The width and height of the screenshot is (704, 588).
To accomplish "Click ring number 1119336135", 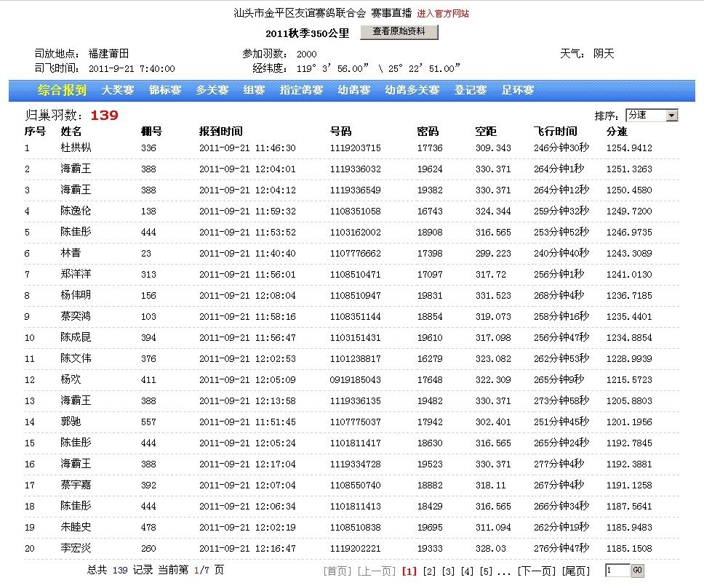I will tap(355, 400).
